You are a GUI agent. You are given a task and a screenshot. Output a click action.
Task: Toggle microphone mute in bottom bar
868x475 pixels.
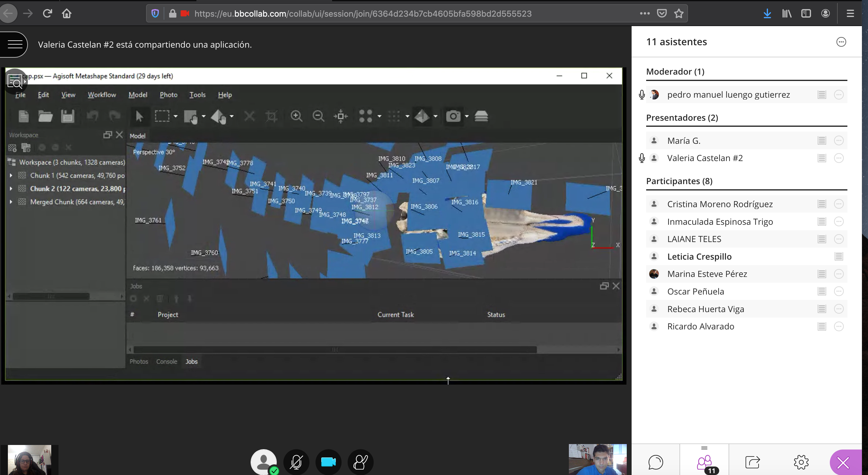pos(296,462)
